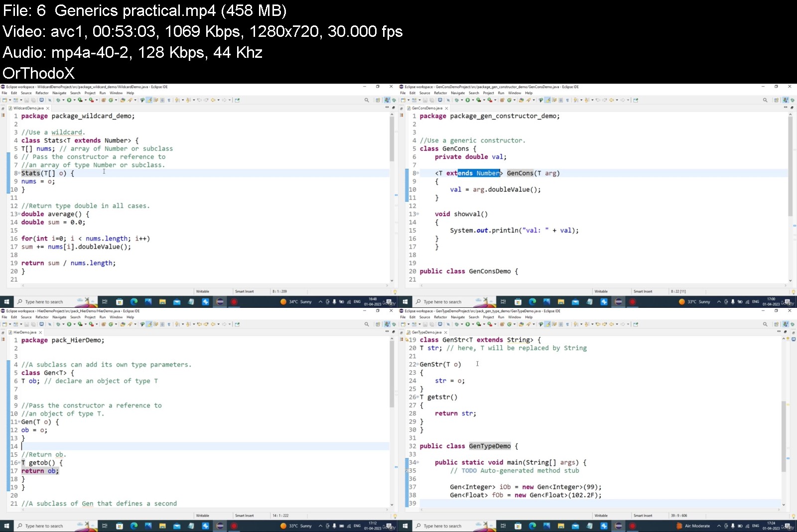Click New Java Class icon in GenConsDemo toolbar

[509, 100]
